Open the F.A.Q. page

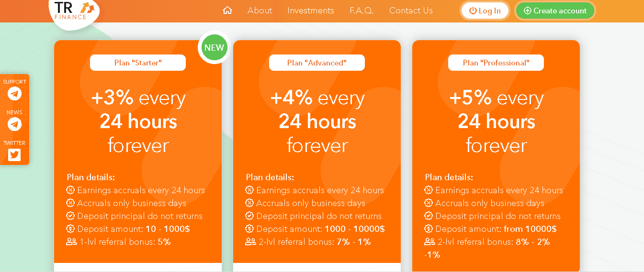click(x=362, y=11)
